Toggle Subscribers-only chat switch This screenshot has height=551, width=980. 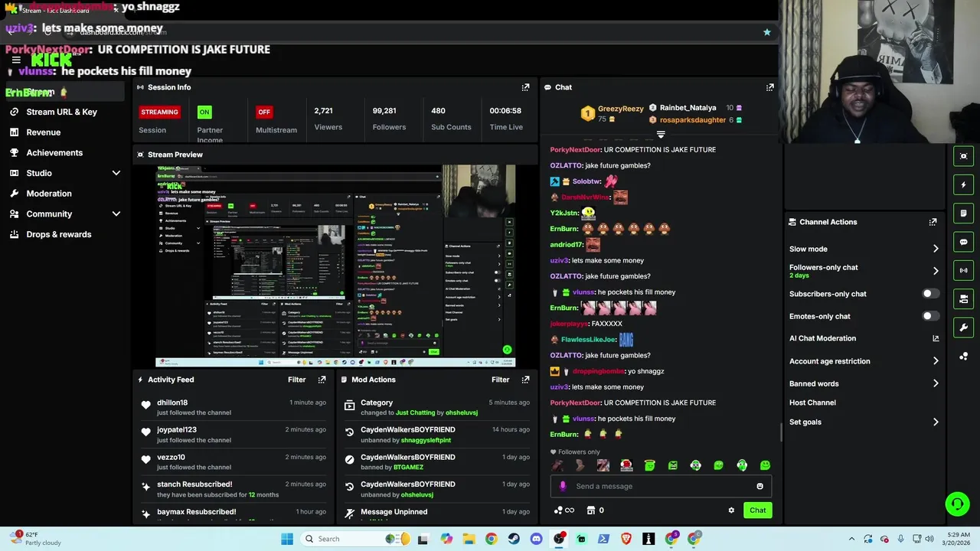(x=930, y=294)
